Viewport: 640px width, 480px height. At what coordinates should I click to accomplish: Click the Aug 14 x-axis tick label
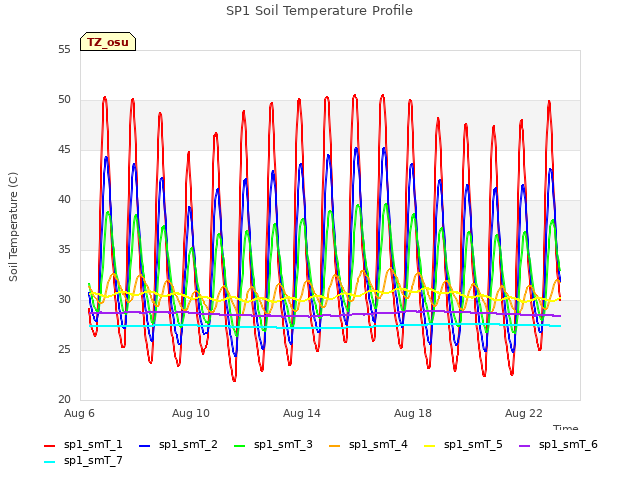click(302, 413)
